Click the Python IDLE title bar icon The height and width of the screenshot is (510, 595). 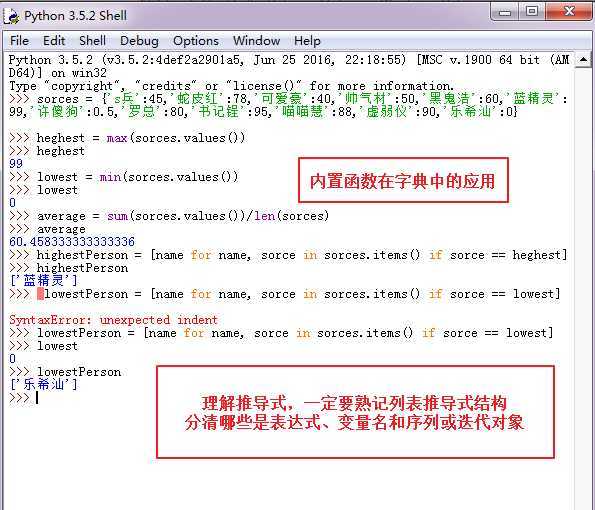click(11, 16)
